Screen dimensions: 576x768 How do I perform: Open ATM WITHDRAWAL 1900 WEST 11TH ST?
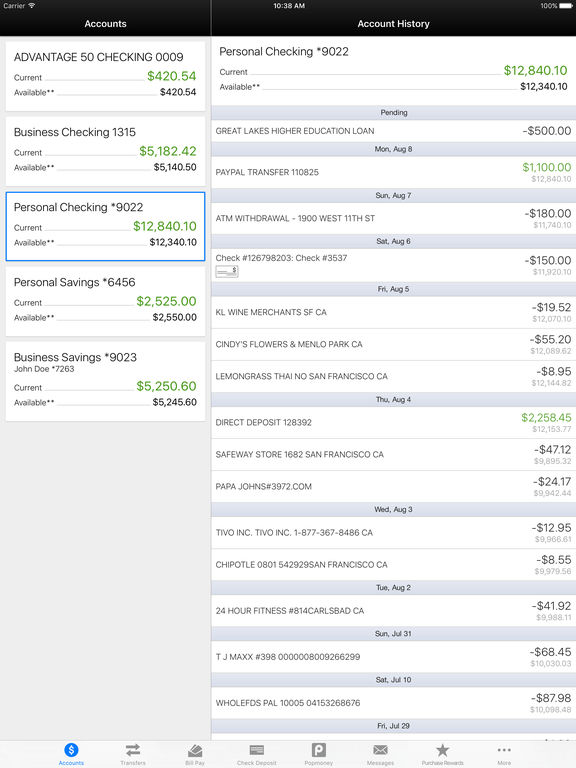393,218
